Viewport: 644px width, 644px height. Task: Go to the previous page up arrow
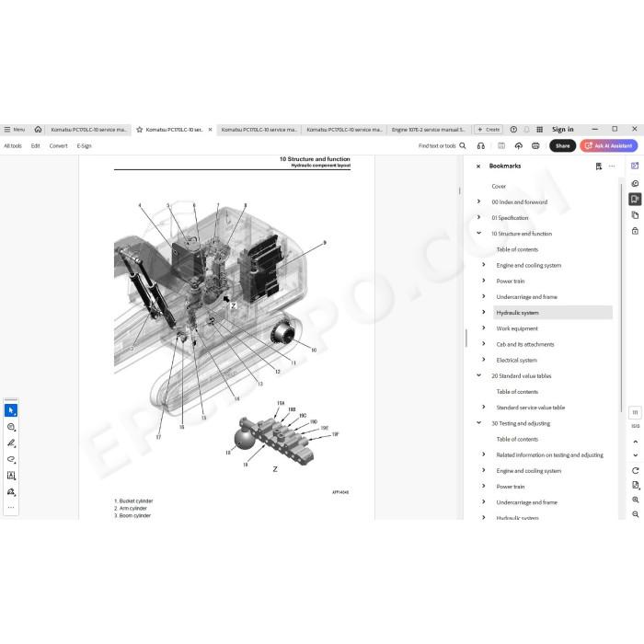pos(636,442)
